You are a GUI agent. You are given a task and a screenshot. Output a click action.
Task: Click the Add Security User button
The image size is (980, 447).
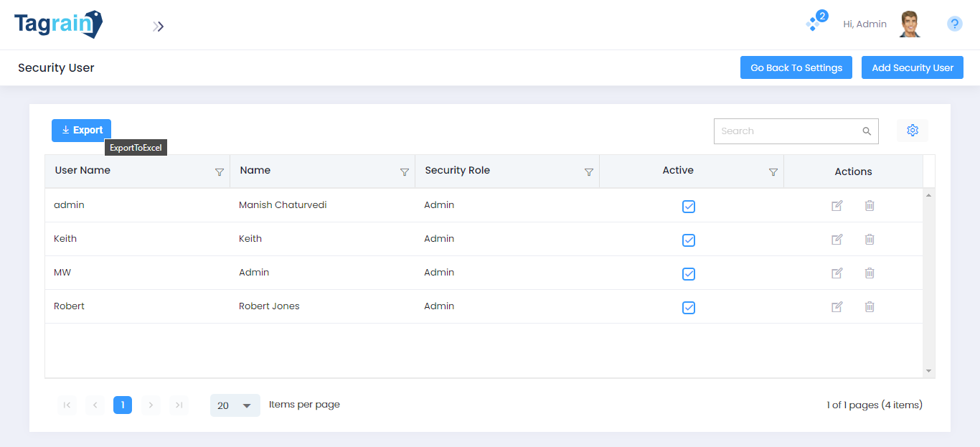coord(912,68)
